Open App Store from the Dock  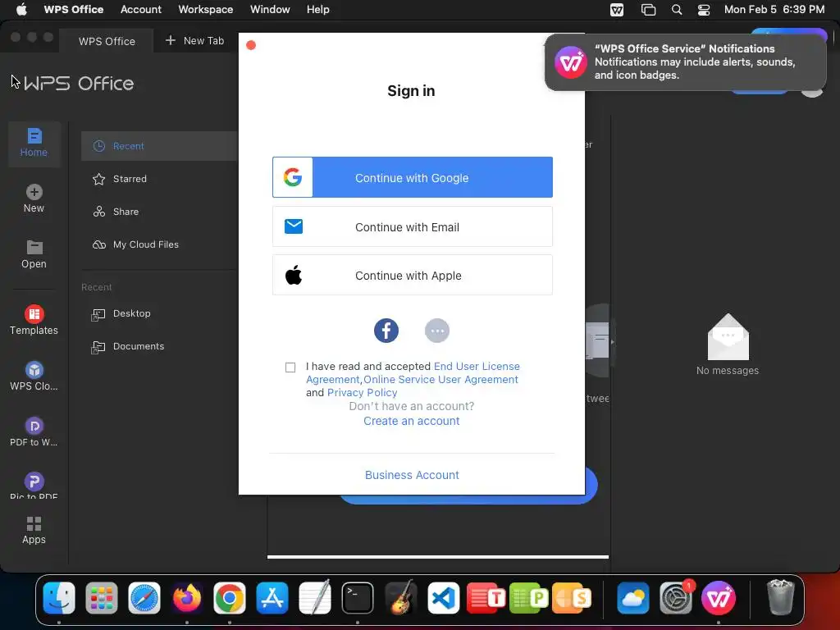[272, 598]
